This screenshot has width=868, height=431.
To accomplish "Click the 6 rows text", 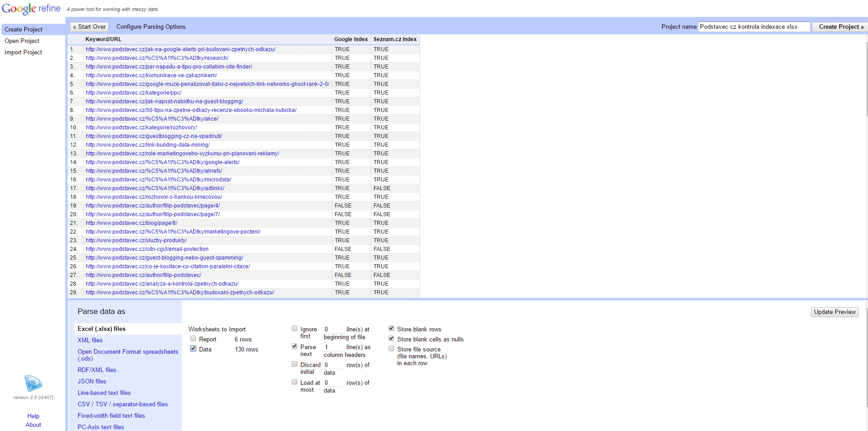I will [x=243, y=339].
